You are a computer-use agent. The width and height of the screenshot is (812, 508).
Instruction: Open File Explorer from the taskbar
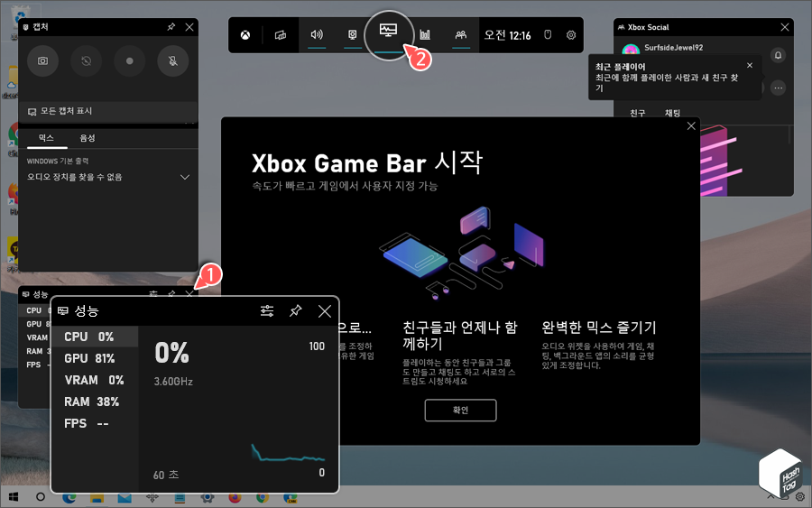97,498
